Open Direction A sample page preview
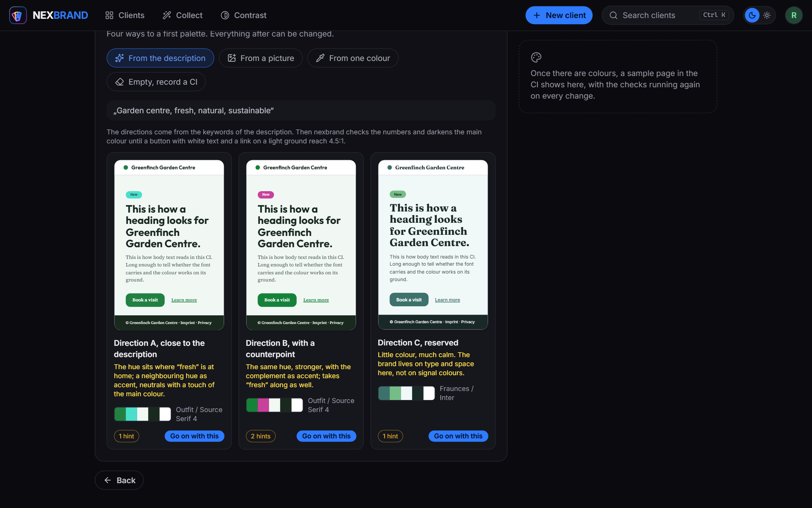This screenshot has width=812, height=508. click(169, 245)
